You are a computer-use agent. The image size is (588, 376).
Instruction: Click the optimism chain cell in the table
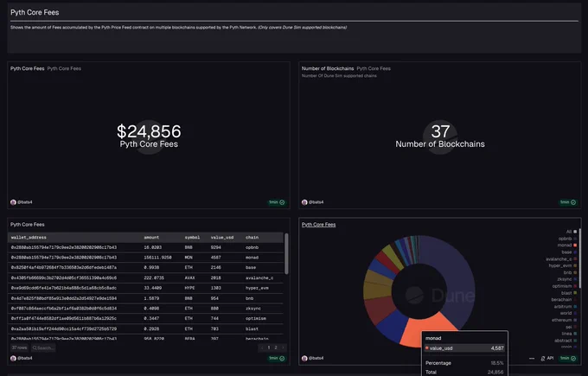pyautogui.click(x=256, y=319)
